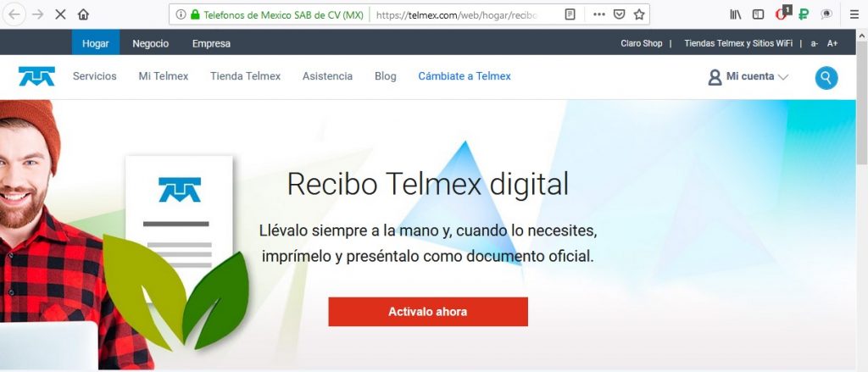Open the page actions three-dots menu
868x372 pixels.
point(599,14)
